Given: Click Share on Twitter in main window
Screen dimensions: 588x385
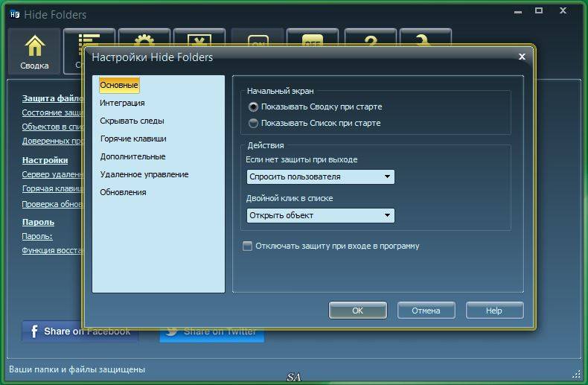Looking at the screenshot, I should (x=212, y=336).
